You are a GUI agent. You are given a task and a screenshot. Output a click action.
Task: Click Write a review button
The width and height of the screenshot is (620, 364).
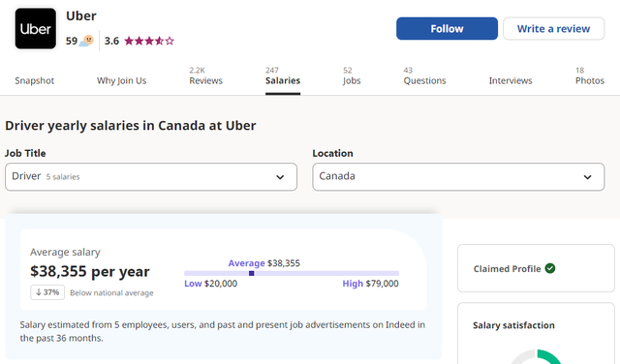click(x=553, y=28)
